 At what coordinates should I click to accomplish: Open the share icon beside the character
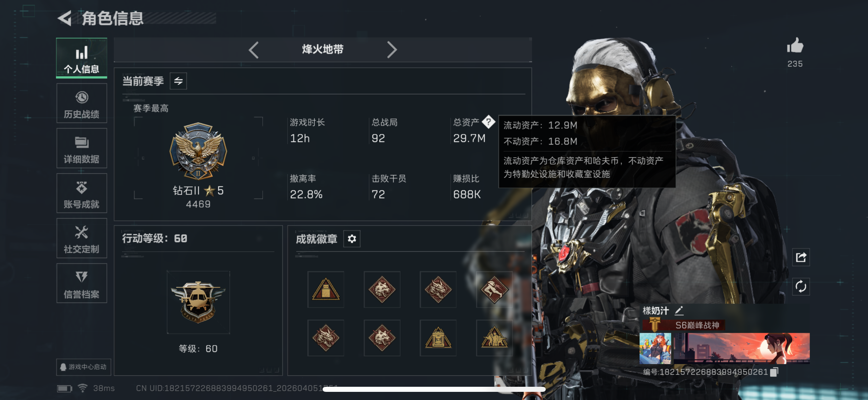pyautogui.click(x=801, y=257)
